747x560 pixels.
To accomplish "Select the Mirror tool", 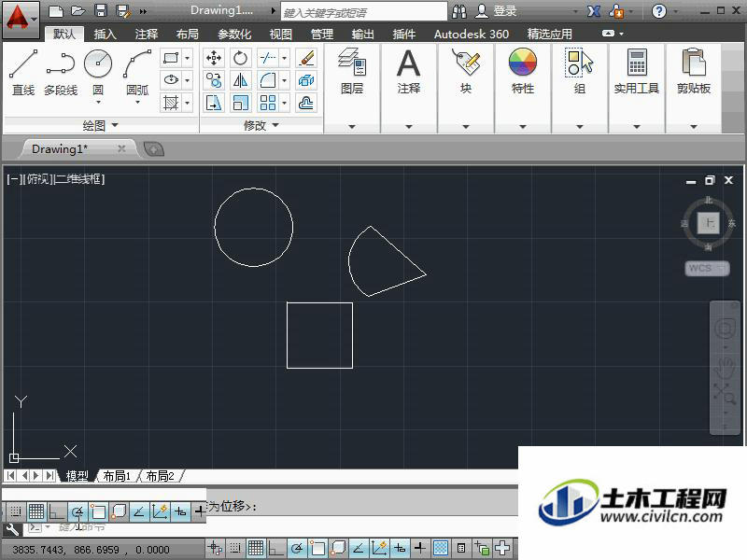I will click(240, 80).
